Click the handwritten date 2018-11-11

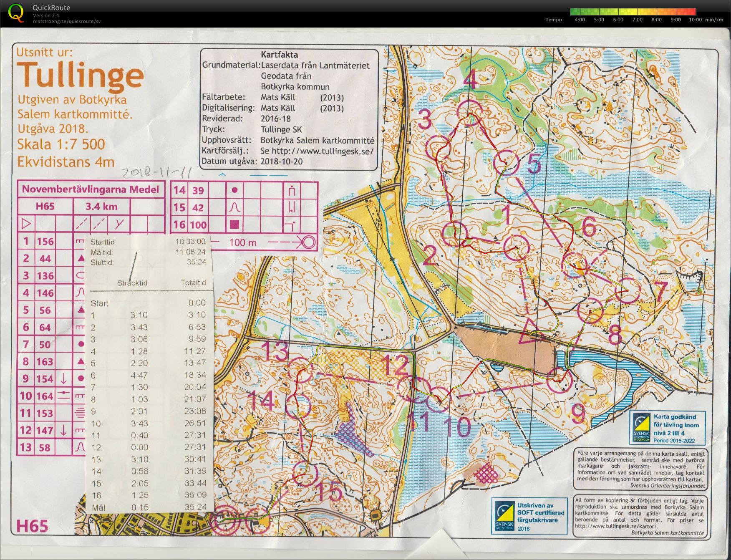(151, 172)
